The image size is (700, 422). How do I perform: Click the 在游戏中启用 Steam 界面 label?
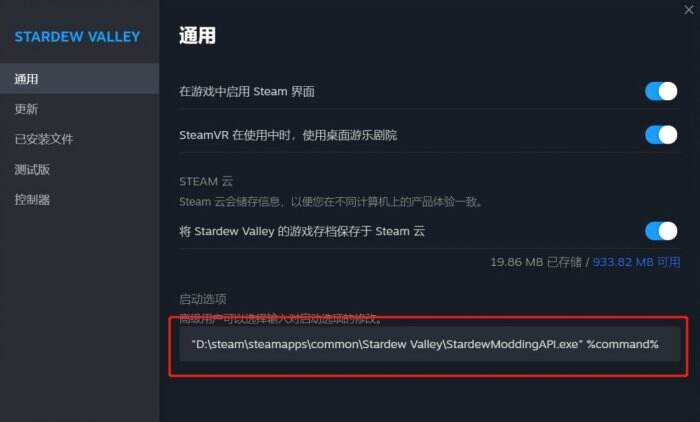coord(247,92)
